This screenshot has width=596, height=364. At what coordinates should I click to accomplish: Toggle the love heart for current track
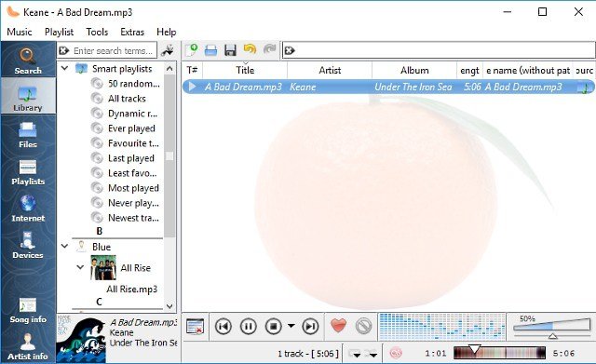pos(338,326)
